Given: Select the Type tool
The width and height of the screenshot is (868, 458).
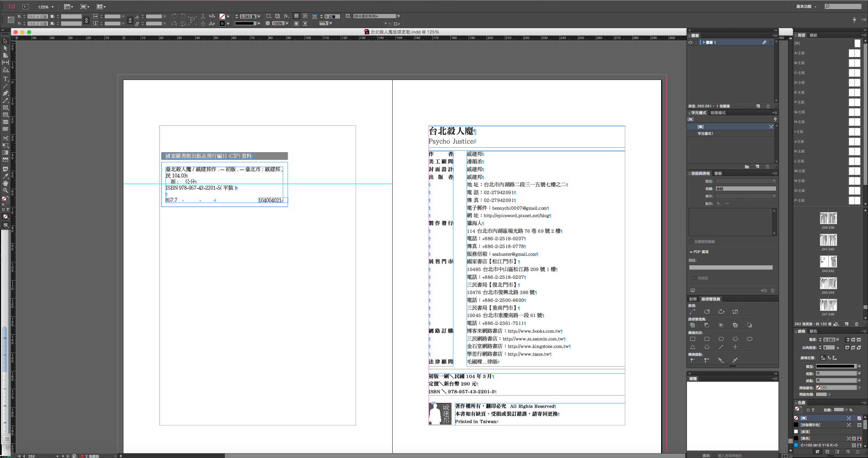Looking at the screenshot, I should point(5,79).
